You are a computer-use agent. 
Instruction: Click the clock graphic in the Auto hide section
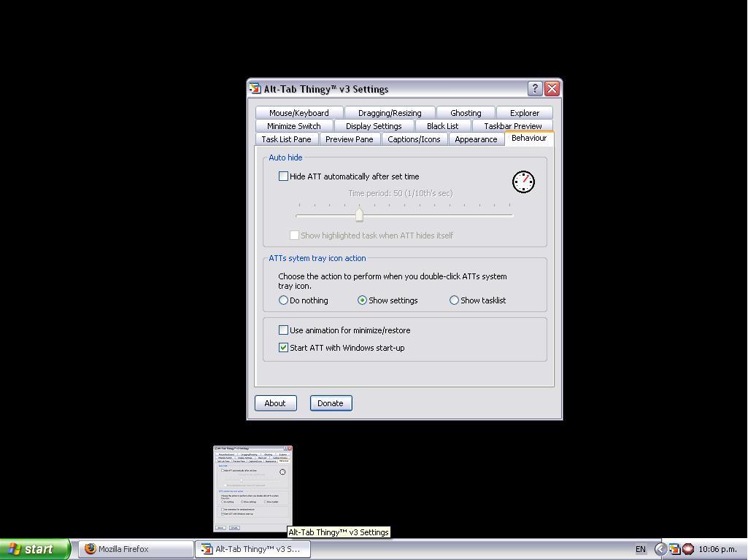click(523, 182)
